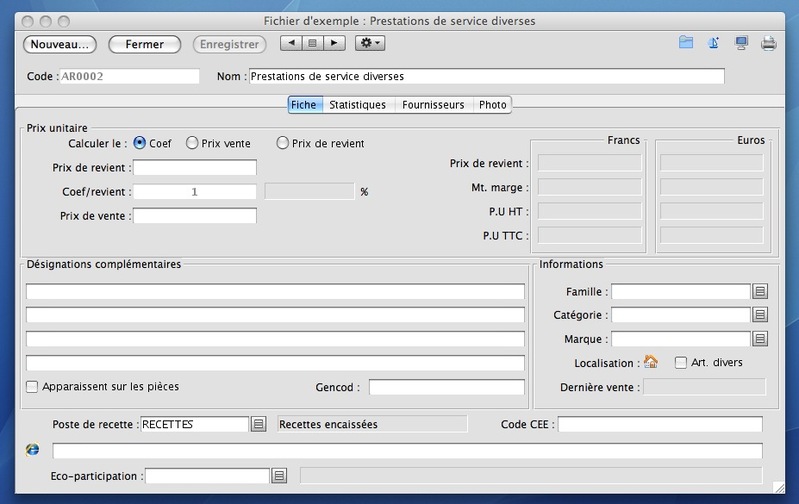Click the Fermer button

[145, 44]
